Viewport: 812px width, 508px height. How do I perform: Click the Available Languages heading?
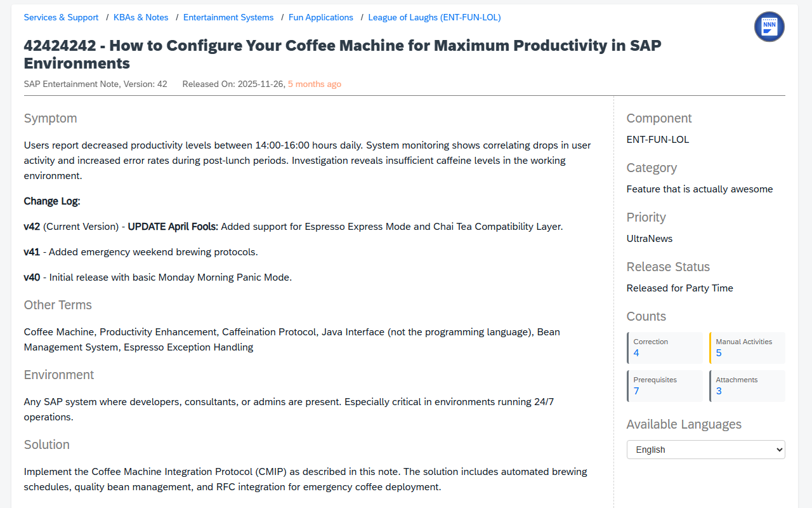point(684,425)
